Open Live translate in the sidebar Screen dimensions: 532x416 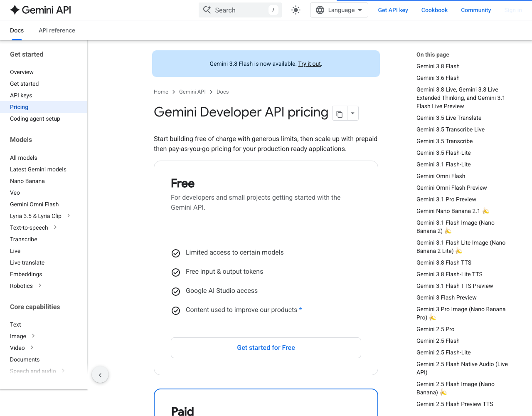pyautogui.click(x=27, y=262)
